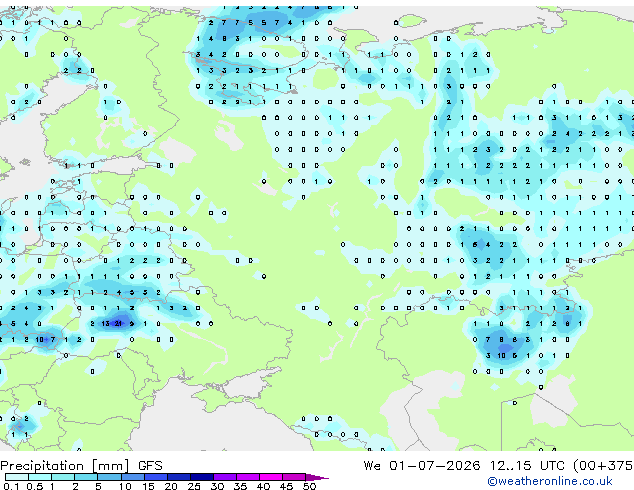Screen dimensions: 634x490
Task: Click the '45' legend label
Action: point(286,486)
